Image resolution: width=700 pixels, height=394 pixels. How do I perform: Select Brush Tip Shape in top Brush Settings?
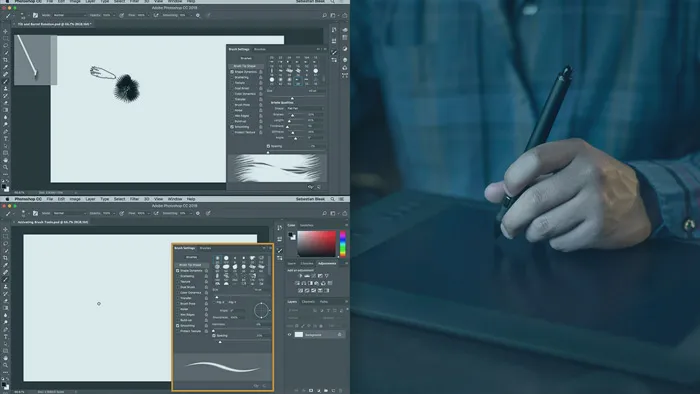point(245,66)
